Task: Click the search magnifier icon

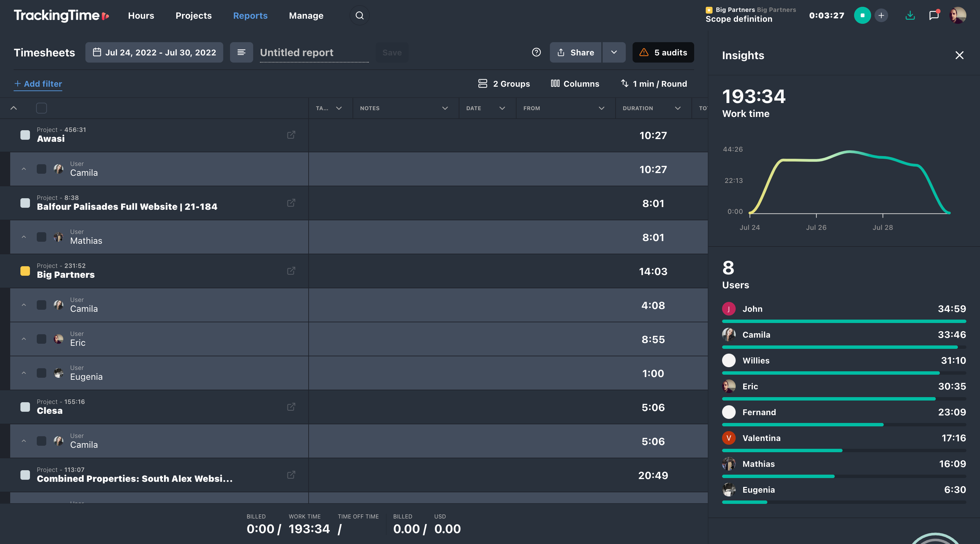Action: 359,16
